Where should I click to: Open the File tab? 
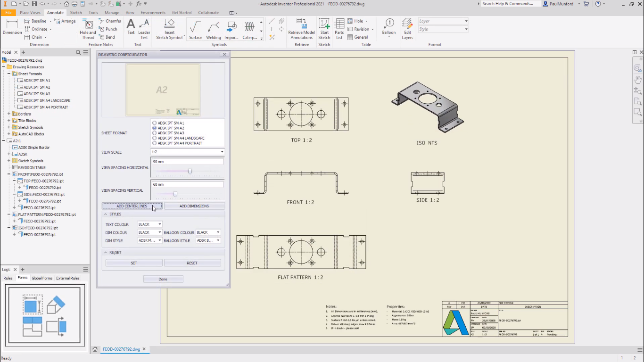point(8,13)
